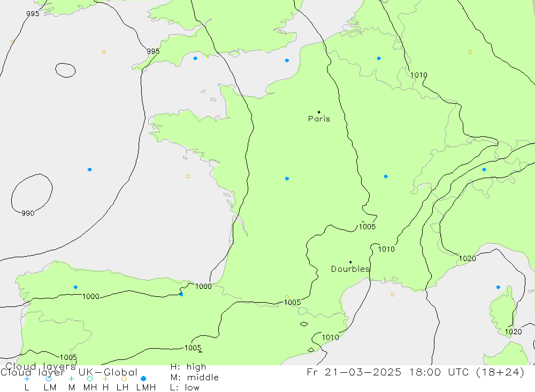
Task: Click the 1000 label over northwest Spain
Action: [x=91, y=296]
